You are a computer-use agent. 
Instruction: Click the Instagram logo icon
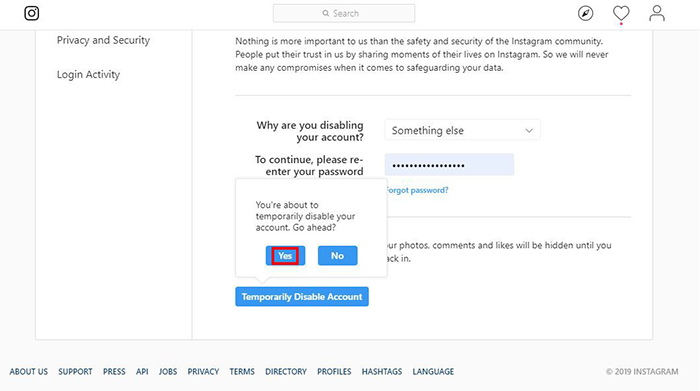32,13
